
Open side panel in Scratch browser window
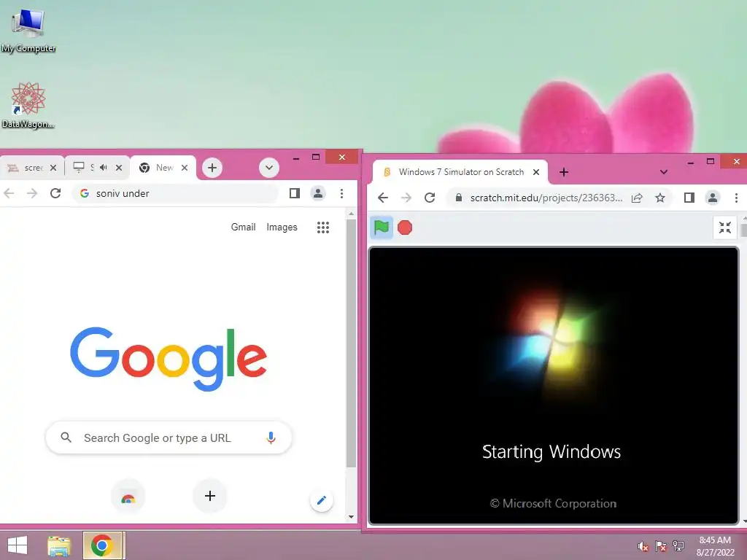pos(689,198)
